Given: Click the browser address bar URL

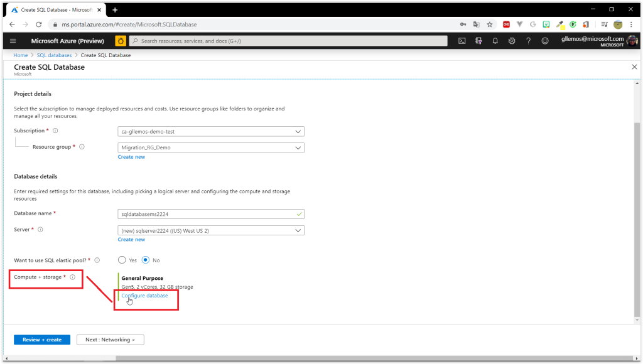Looking at the screenshot, I should click(x=129, y=24).
